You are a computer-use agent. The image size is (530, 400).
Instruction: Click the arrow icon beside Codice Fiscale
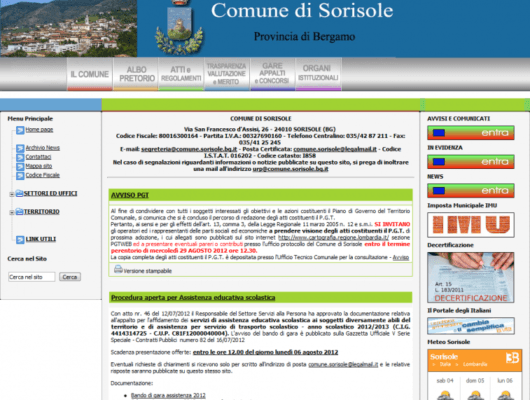pos(20,175)
